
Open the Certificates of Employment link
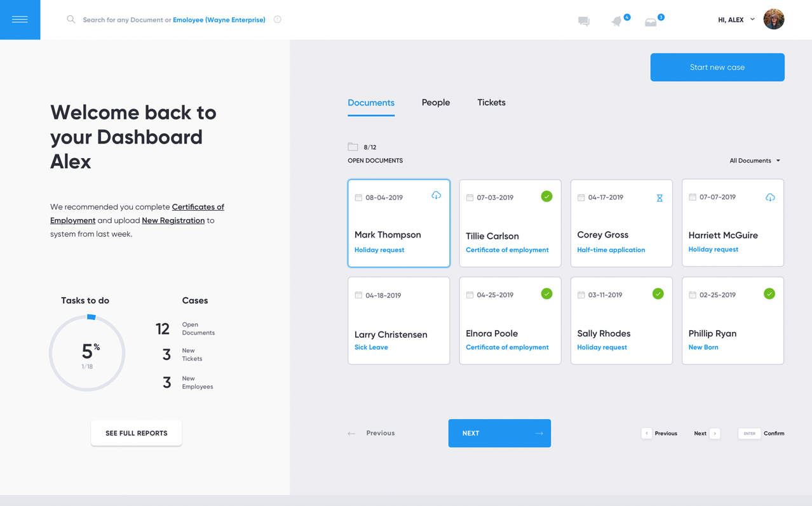[198, 207]
